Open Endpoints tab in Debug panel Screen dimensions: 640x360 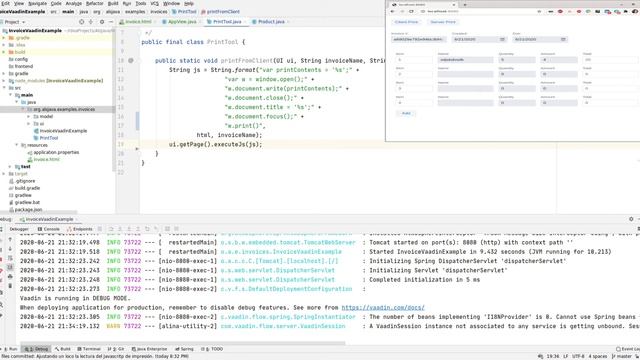[x=80, y=229]
